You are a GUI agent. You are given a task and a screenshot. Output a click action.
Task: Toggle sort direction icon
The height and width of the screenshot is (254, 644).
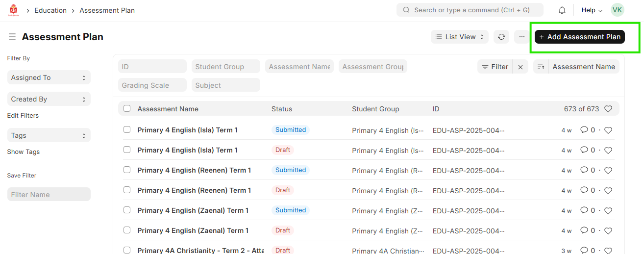point(541,67)
